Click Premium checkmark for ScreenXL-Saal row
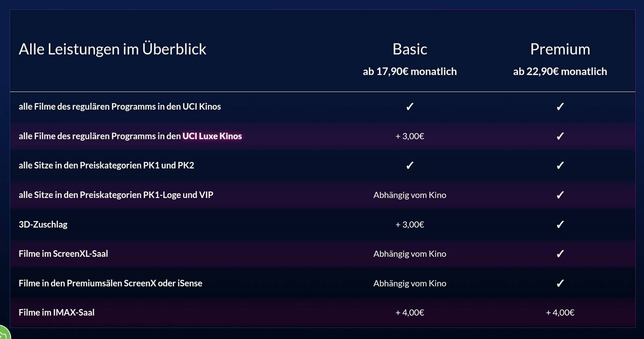 point(560,254)
